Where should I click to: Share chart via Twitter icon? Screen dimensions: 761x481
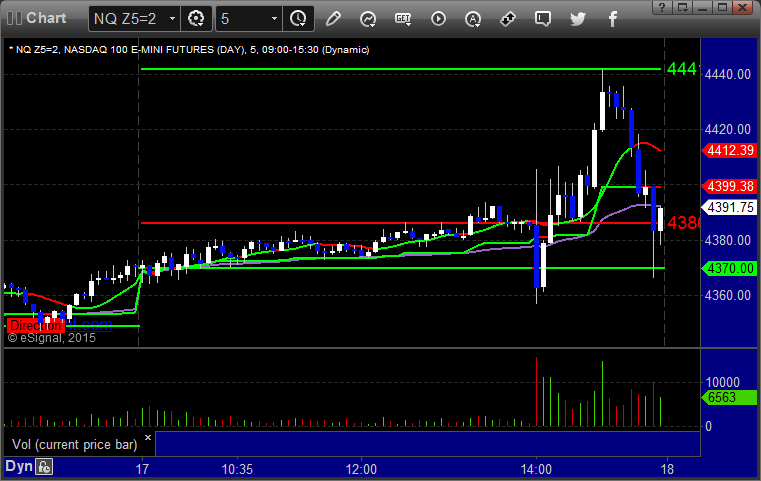point(578,19)
